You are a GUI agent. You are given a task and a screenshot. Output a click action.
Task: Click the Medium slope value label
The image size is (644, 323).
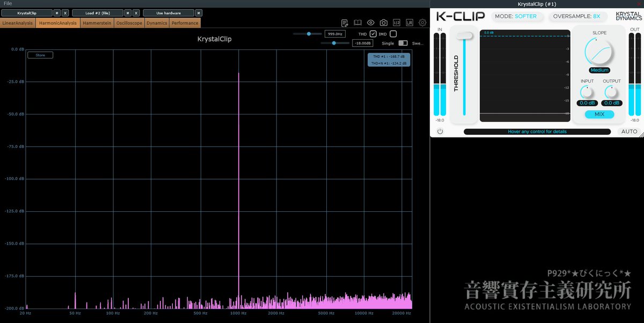599,70
